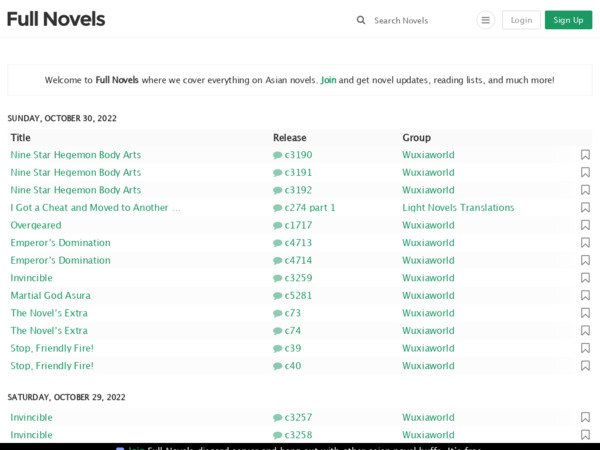
Task: Click the Login button
Action: tap(521, 20)
